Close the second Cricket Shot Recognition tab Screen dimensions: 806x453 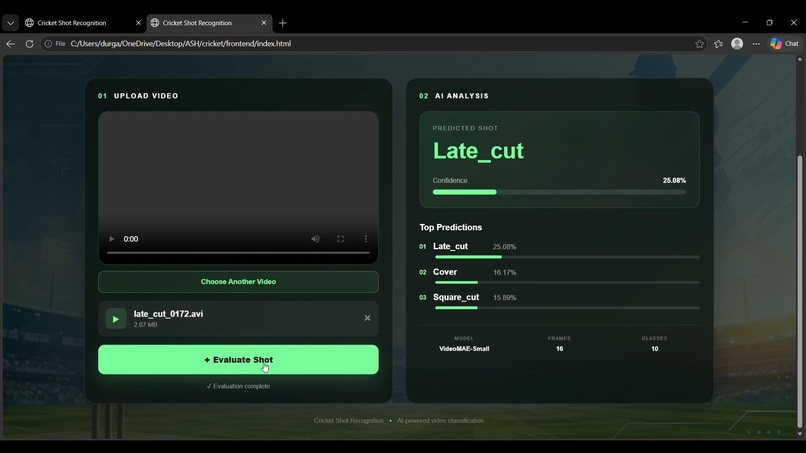click(x=264, y=23)
